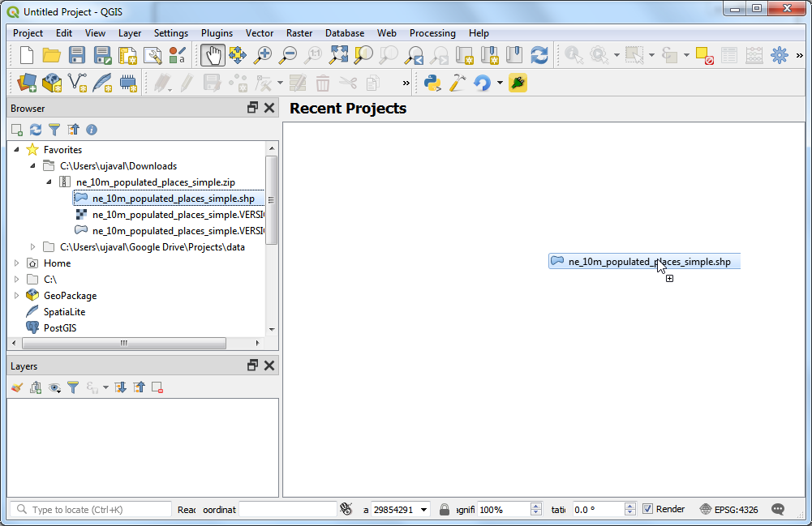Image resolution: width=812 pixels, height=526 pixels.
Task: Expand the Home folder in Browser
Action: point(17,263)
